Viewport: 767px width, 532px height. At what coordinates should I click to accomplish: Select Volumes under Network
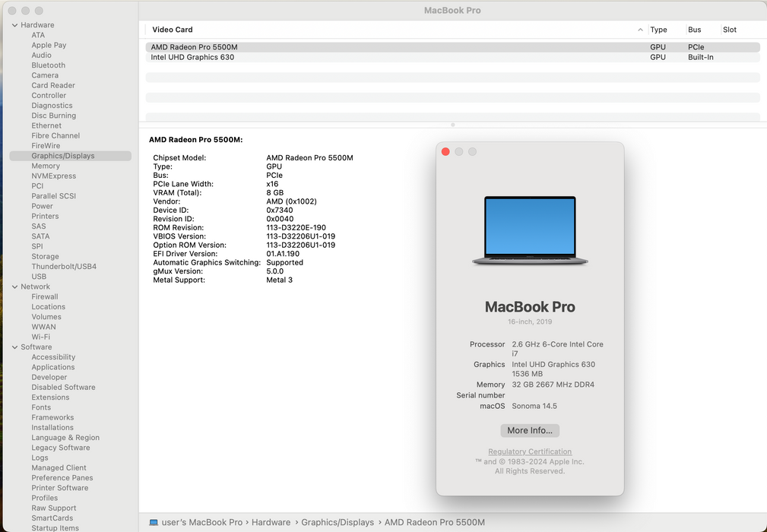pos(46,317)
